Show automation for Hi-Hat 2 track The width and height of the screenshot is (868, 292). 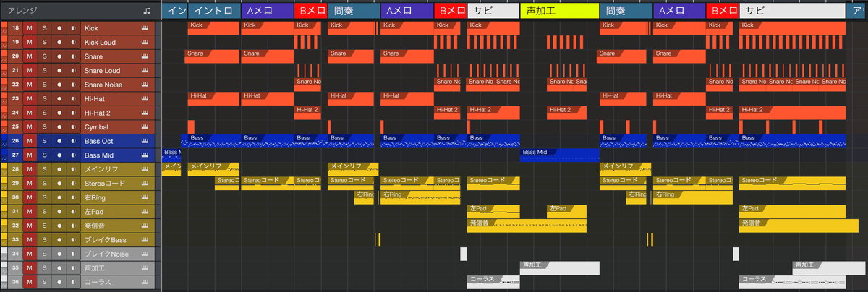[4, 116]
